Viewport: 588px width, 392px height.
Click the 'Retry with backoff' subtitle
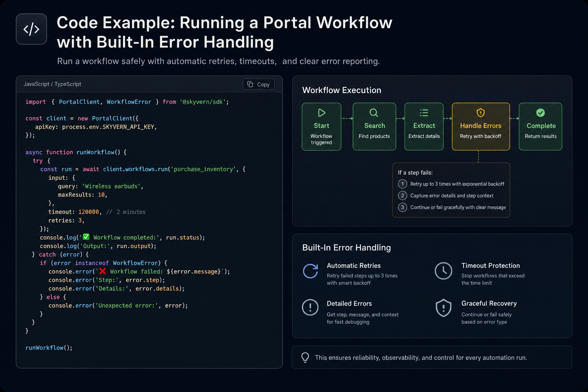(480, 136)
